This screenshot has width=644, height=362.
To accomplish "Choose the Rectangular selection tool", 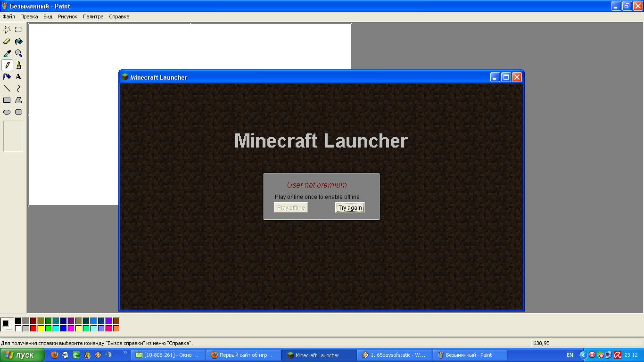I will tap(18, 29).
